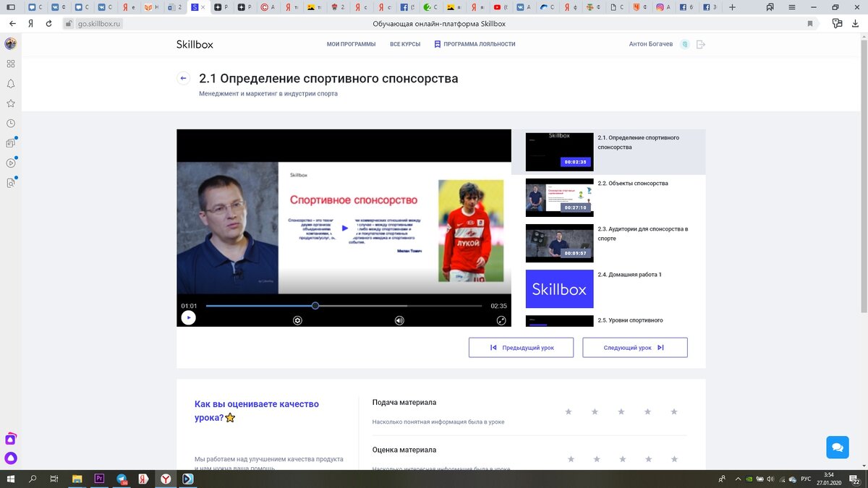Click the logout icon next to user name
This screenshot has width=868, height=488.
[x=700, y=44]
